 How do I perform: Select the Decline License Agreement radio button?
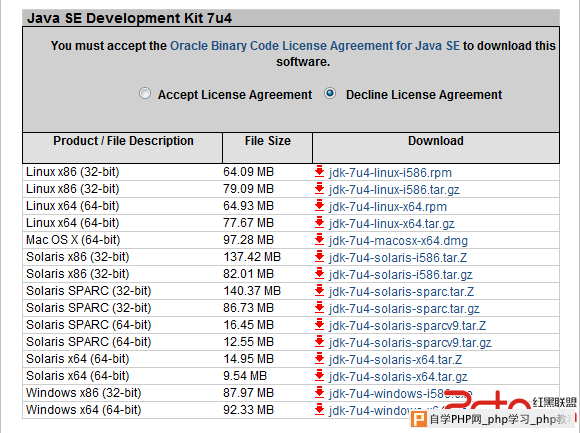point(330,93)
